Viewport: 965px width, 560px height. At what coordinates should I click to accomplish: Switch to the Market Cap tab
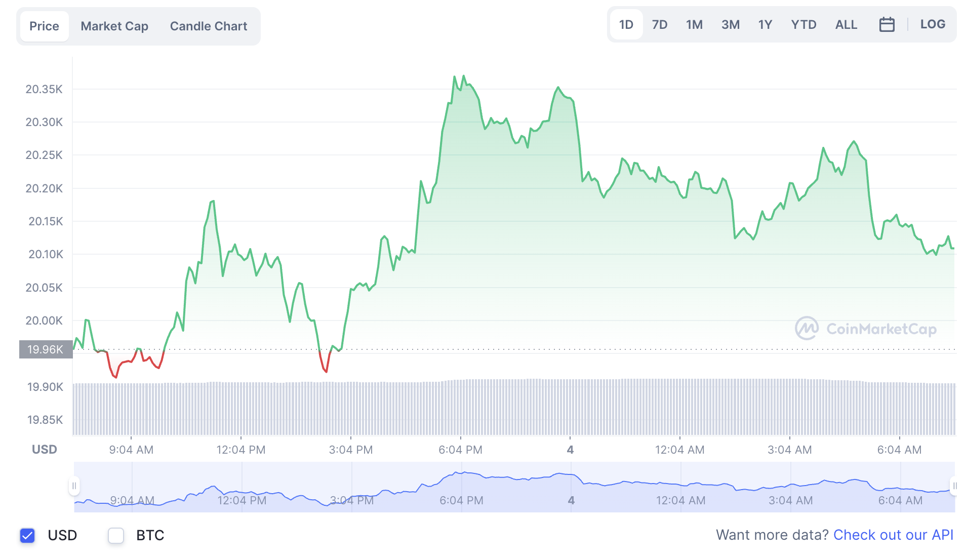(114, 26)
